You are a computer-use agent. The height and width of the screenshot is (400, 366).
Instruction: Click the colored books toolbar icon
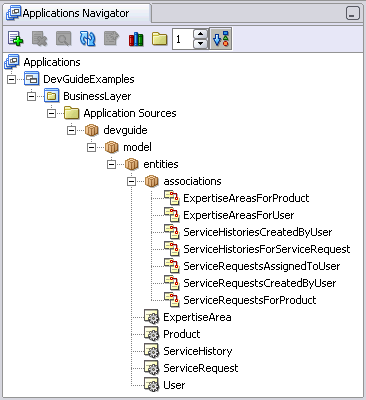click(136, 39)
